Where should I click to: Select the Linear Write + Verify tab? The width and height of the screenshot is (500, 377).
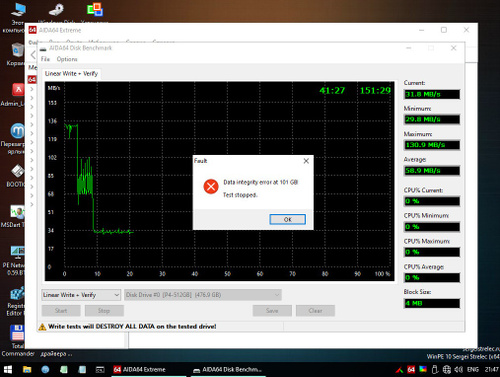click(71, 74)
